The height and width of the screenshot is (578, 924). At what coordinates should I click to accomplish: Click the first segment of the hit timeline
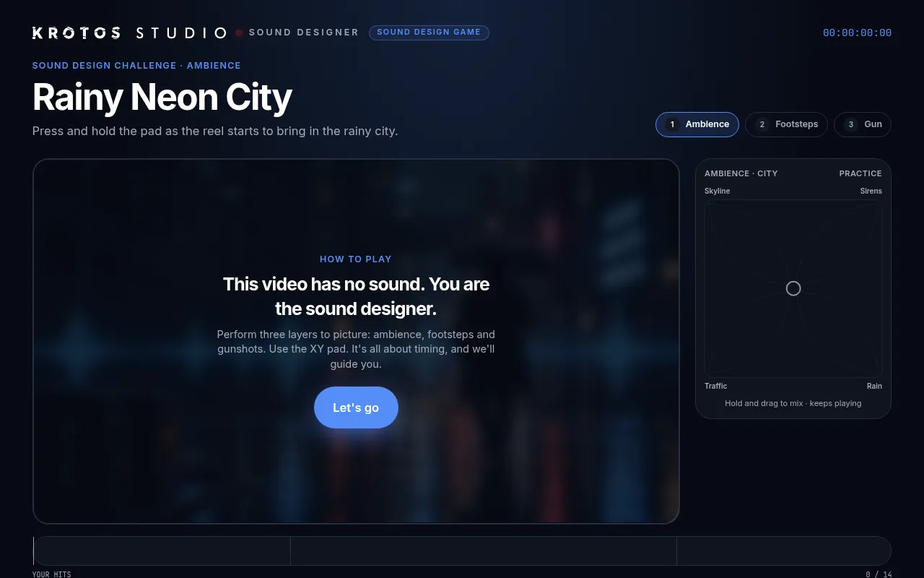162,551
